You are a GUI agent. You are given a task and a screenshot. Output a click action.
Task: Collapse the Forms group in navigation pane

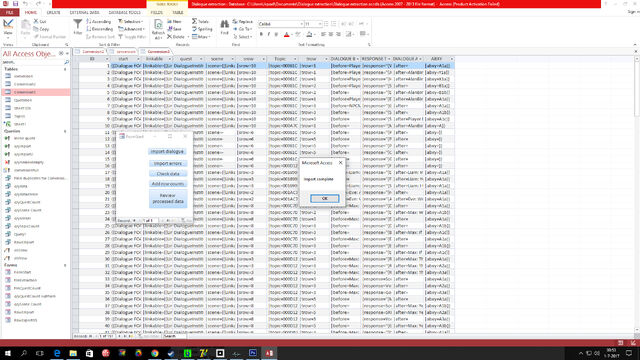click(x=65, y=265)
